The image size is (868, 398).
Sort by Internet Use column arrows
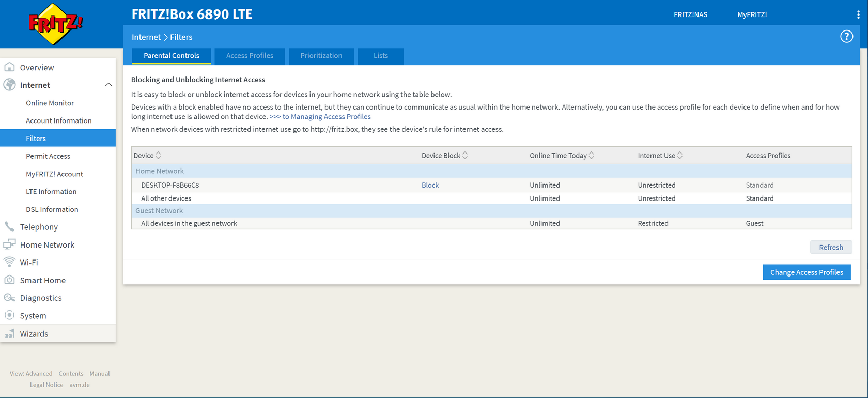(680, 156)
